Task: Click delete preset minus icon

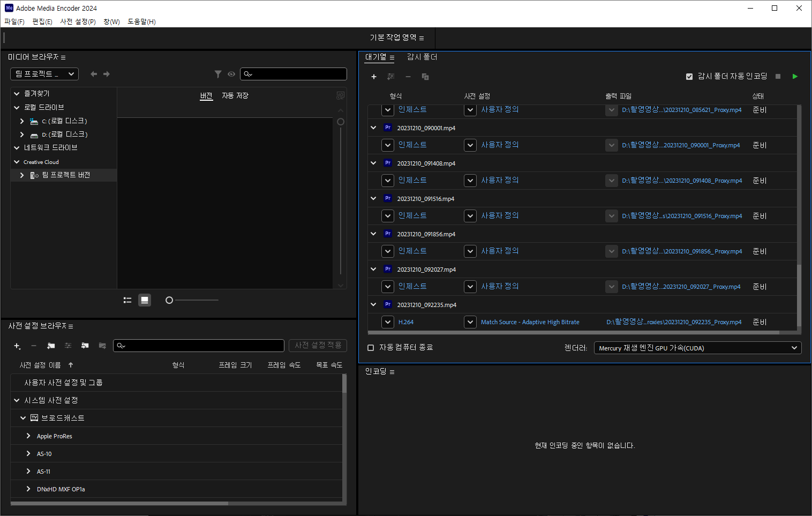Action: tap(34, 346)
